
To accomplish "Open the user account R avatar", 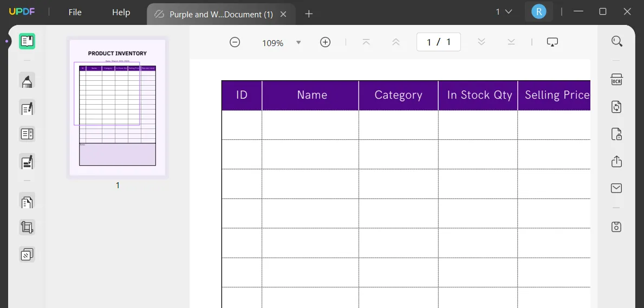I will (x=539, y=11).
